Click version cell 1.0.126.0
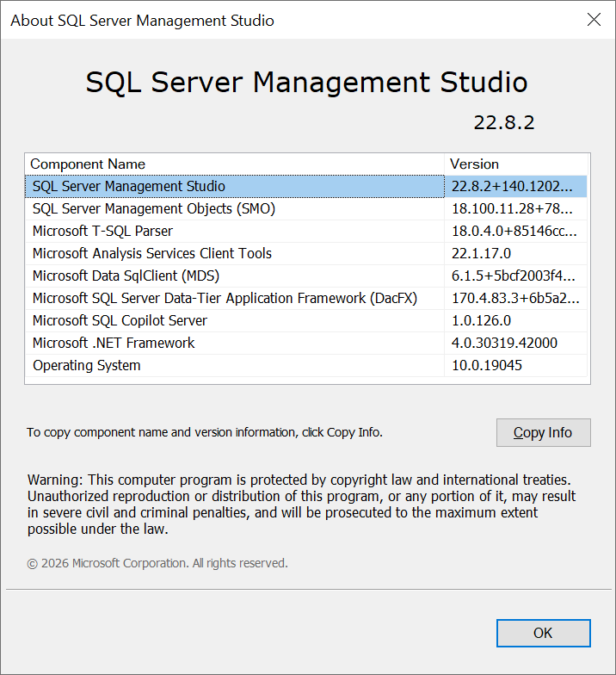 coord(516,320)
